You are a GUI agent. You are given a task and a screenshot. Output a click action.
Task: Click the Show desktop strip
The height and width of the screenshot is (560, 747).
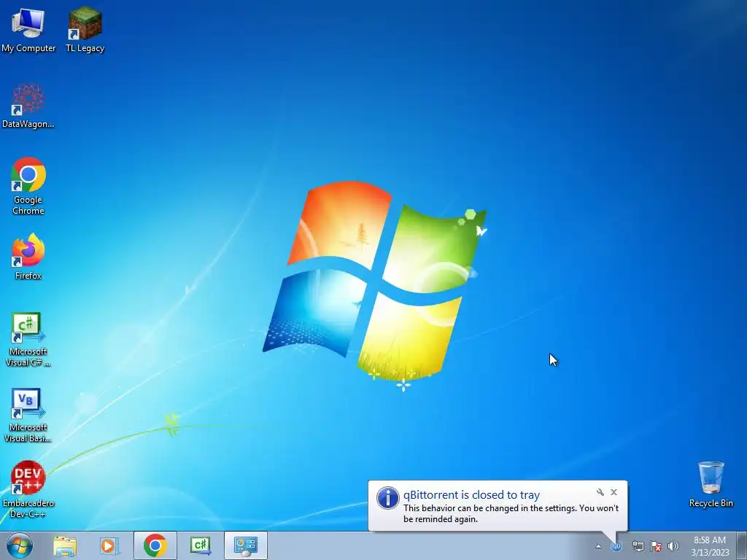pyautogui.click(x=742, y=545)
